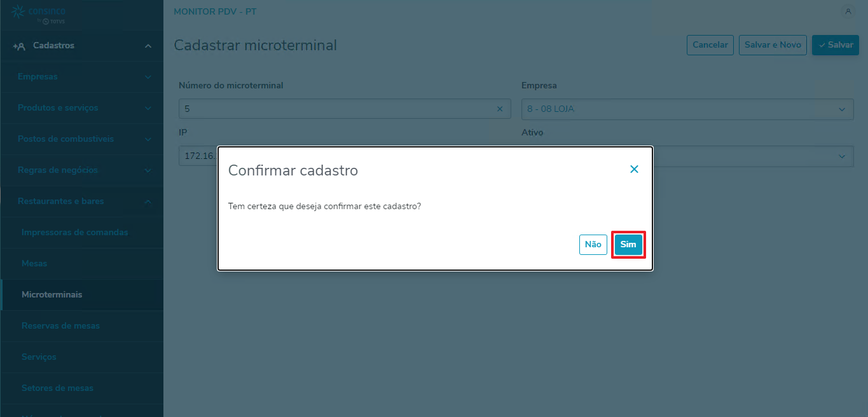
Task: Click the Consinco logo
Action: [39, 14]
